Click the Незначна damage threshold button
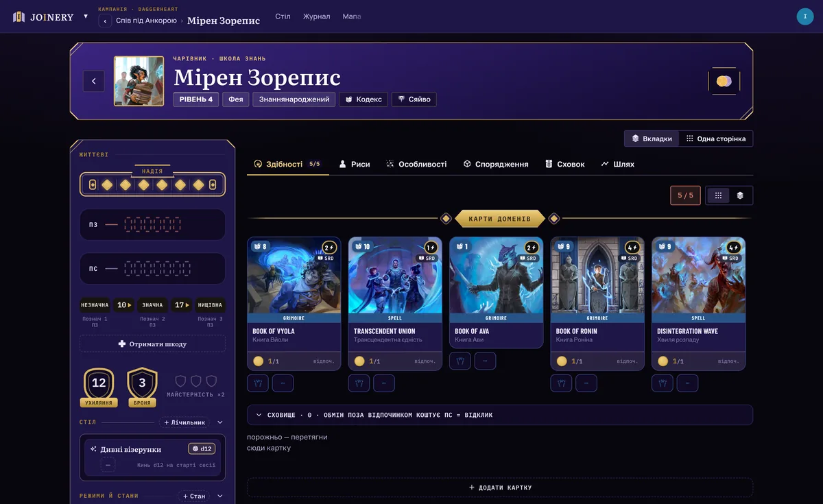The height and width of the screenshot is (504, 823). 95,305
